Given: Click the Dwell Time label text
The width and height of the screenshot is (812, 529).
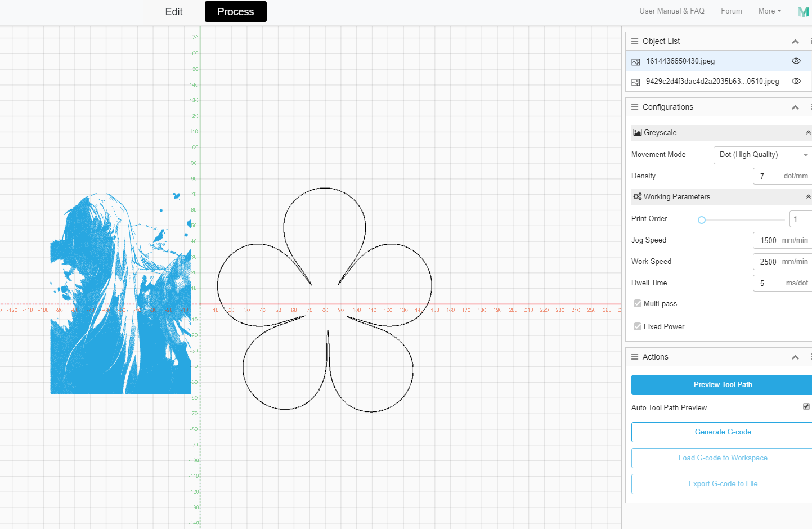Looking at the screenshot, I should tap(649, 283).
